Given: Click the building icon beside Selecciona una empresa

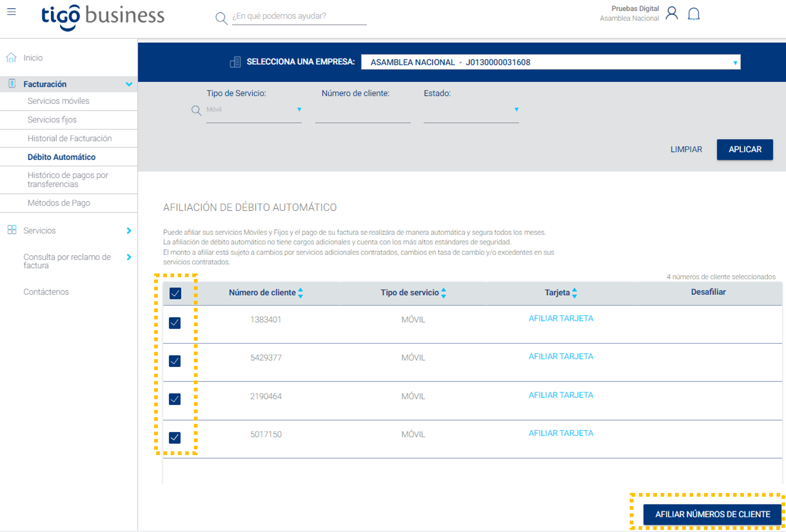Looking at the screenshot, I should click(235, 62).
